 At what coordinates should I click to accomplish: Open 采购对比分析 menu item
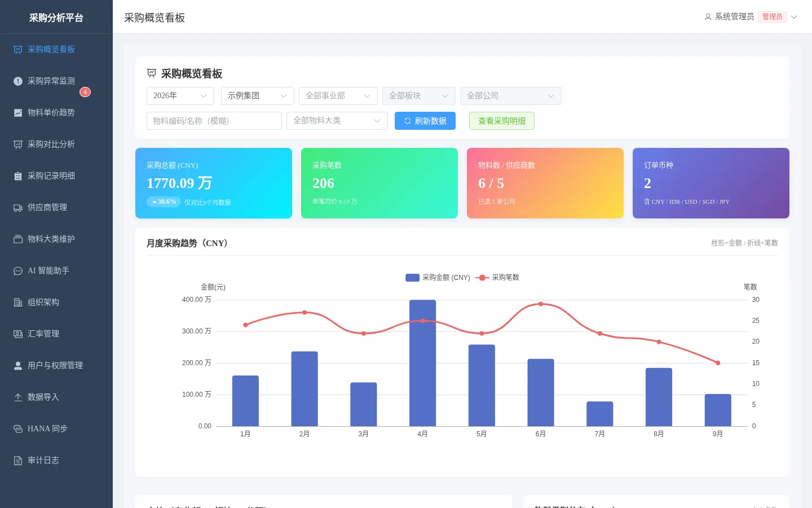[x=56, y=144]
